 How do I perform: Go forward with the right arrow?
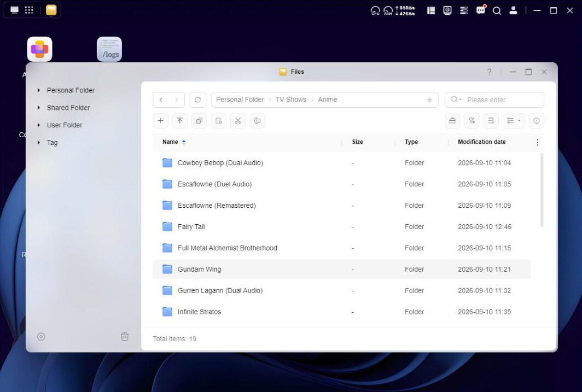176,100
